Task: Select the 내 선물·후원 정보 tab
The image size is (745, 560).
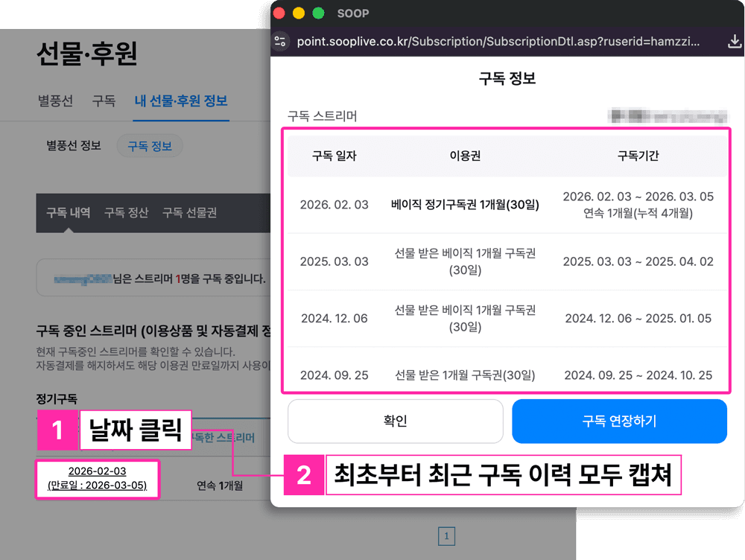Action: click(181, 101)
